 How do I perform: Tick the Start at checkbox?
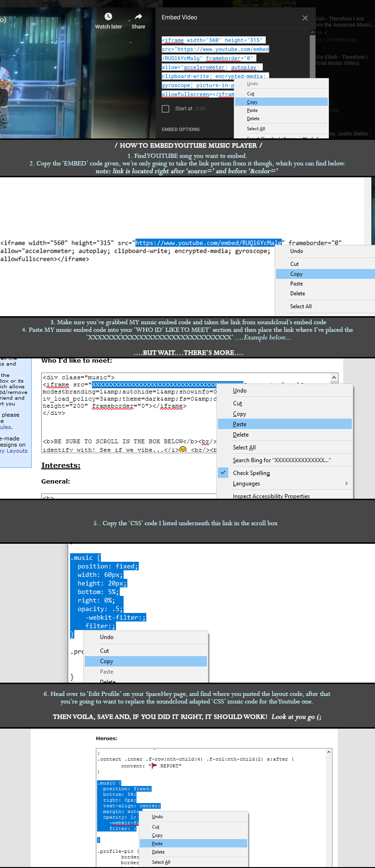165,109
